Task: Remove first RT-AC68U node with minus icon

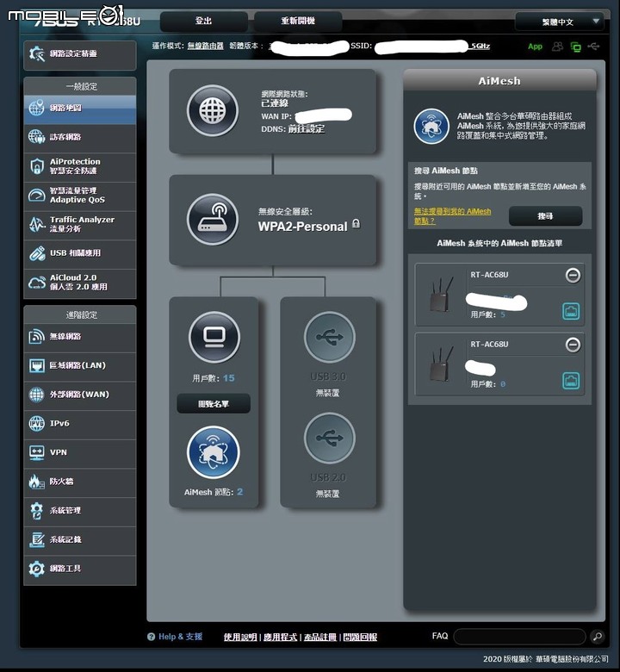Action: pos(573,275)
